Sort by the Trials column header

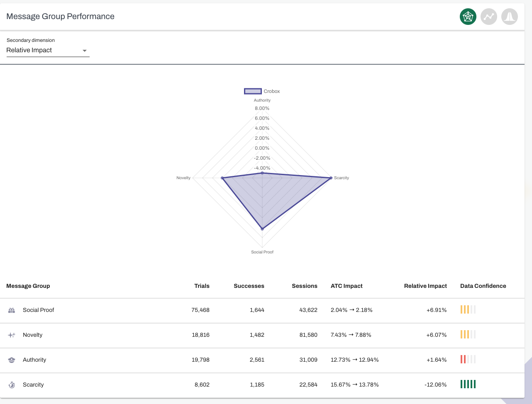pos(202,286)
